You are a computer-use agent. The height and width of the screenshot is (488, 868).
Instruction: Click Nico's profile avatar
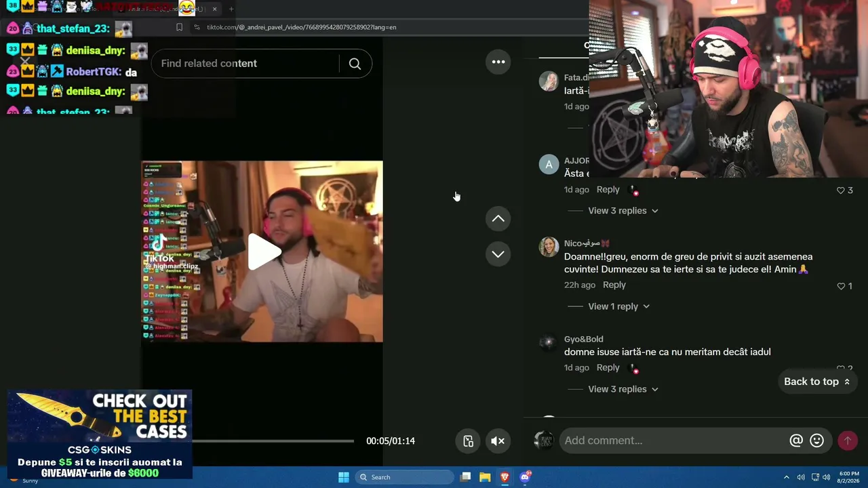[549, 247]
